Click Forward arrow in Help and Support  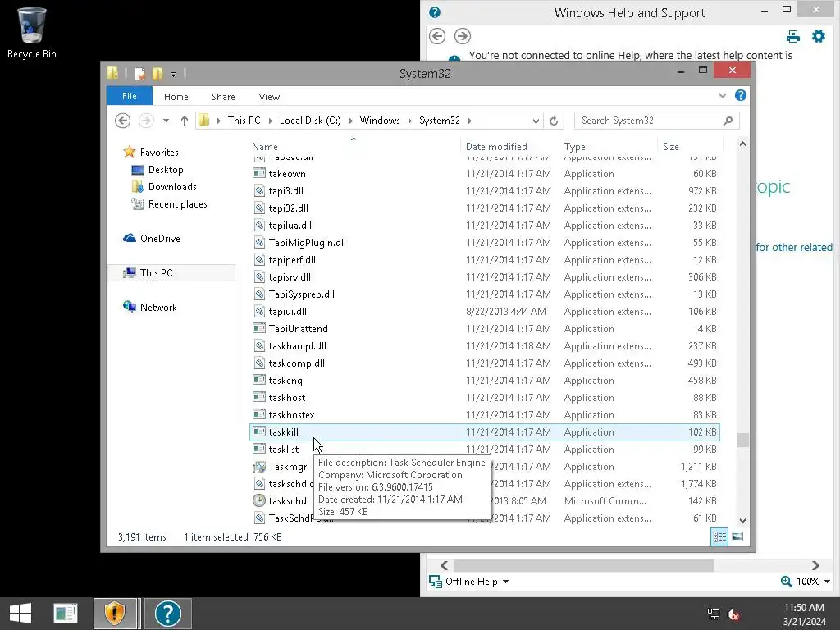[463, 36]
